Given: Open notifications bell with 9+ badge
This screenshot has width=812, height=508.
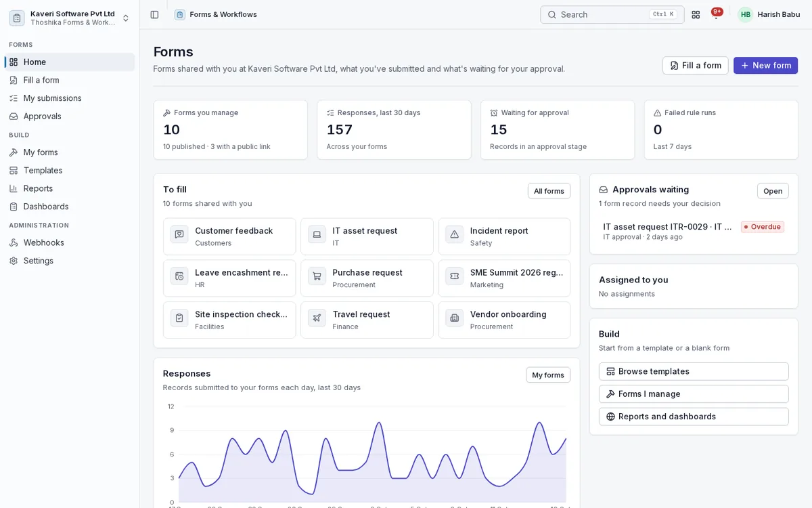Looking at the screenshot, I should [x=716, y=14].
